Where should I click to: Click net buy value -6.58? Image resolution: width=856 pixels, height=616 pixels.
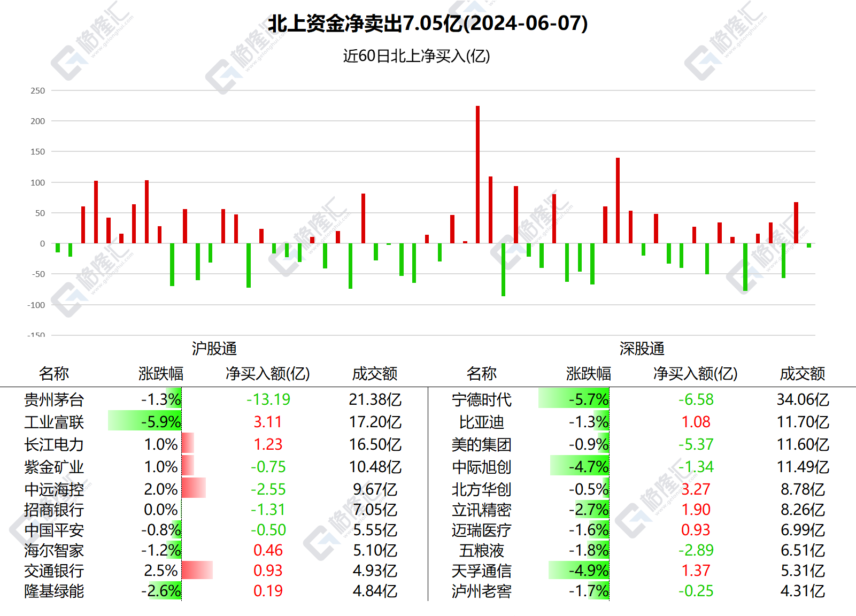point(696,399)
